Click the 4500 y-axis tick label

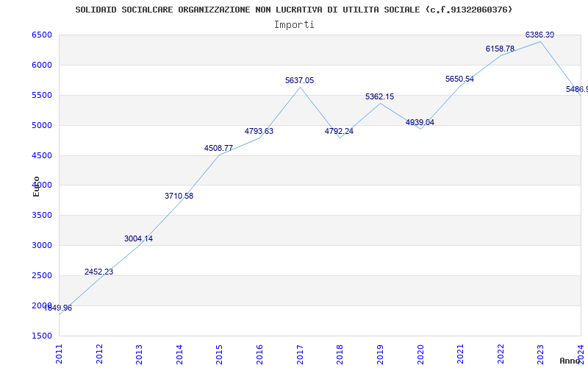(x=42, y=155)
